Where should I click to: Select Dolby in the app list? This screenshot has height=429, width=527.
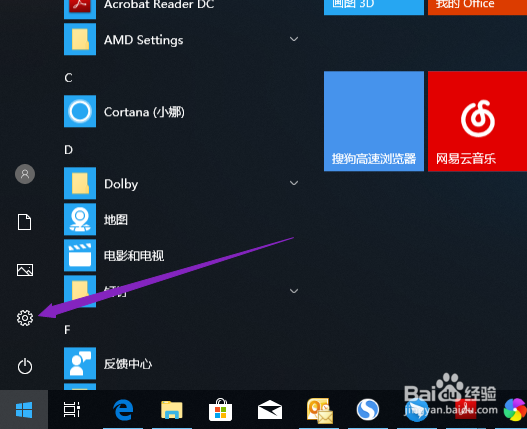121,184
